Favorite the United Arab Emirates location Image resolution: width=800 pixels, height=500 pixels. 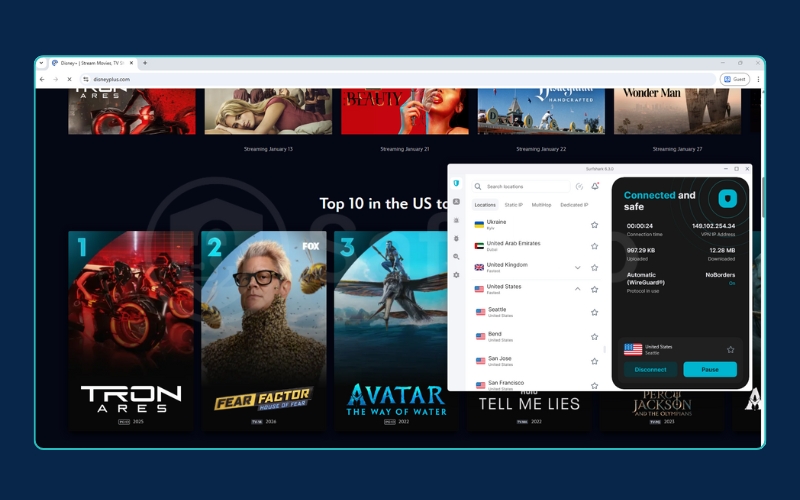tap(594, 246)
